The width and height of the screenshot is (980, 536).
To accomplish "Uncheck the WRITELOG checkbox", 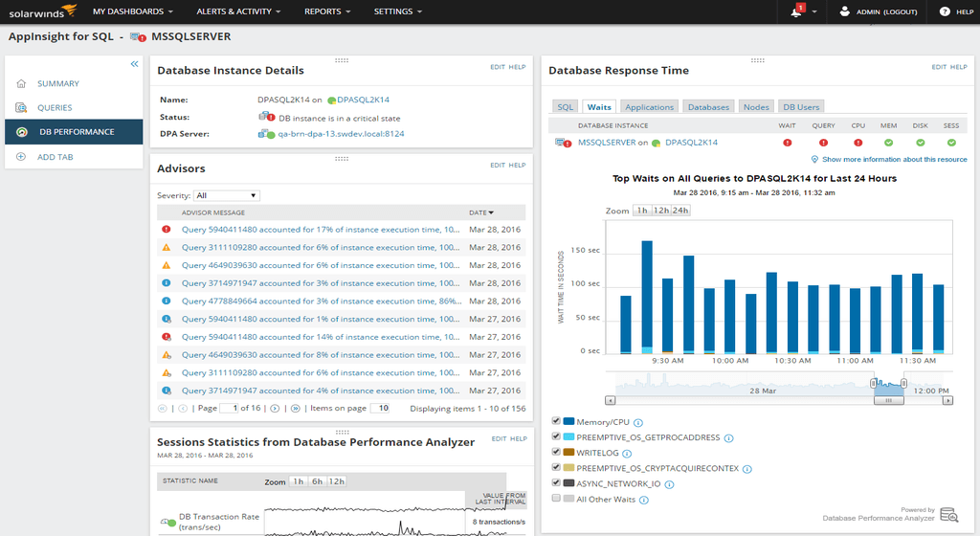I will coord(556,452).
